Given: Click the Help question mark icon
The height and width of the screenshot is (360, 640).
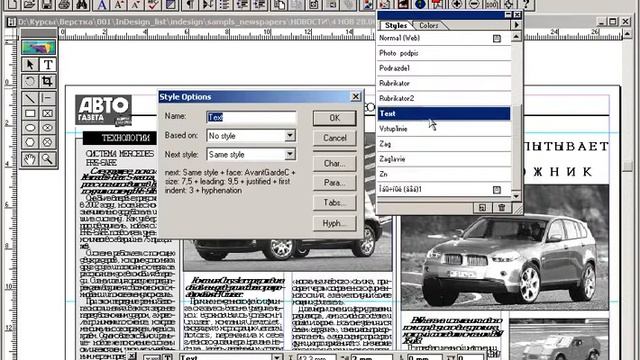Looking at the screenshot, I should (x=526, y=4).
